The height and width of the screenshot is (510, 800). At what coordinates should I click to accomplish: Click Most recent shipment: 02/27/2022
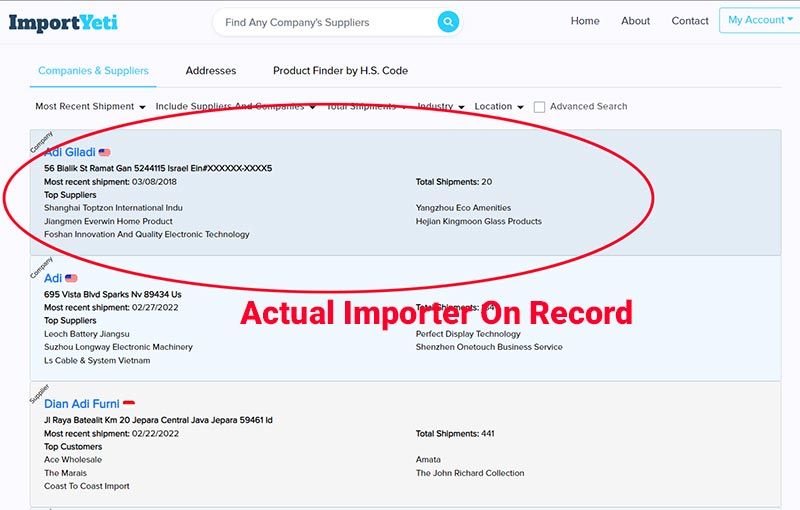click(x=111, y=308)
